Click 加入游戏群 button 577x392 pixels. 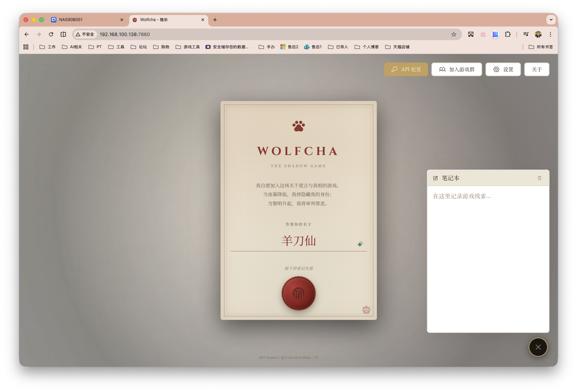[x=457, y=69]
